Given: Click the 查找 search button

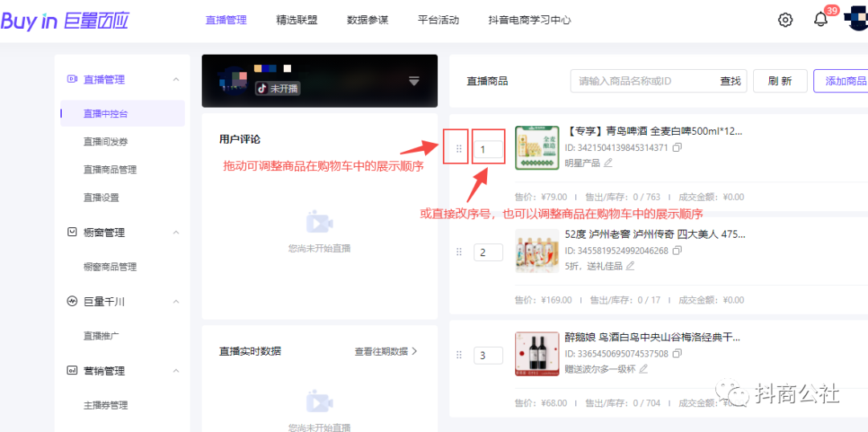Looking at the screenshot, I should (730, 81).
